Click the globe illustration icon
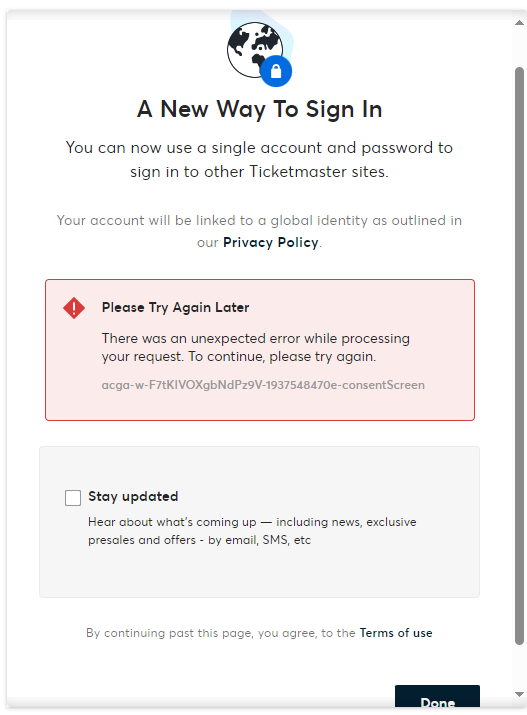The image size is (527, 715). (255, 50)
